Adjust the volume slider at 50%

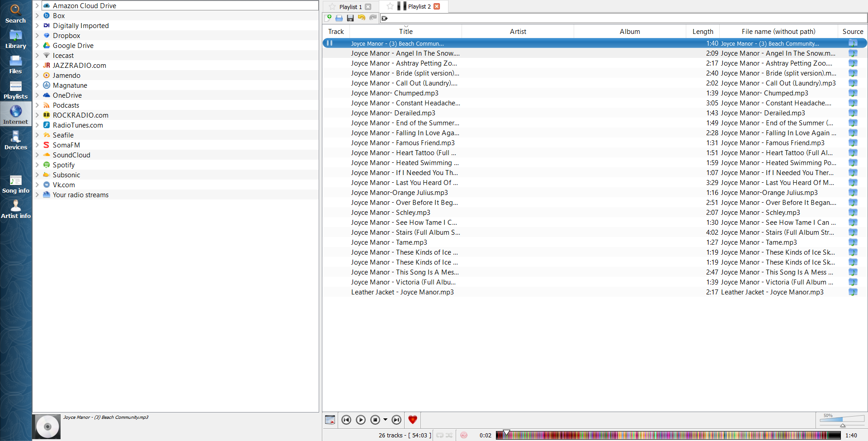pyautogui.click(x=842, y=420)
